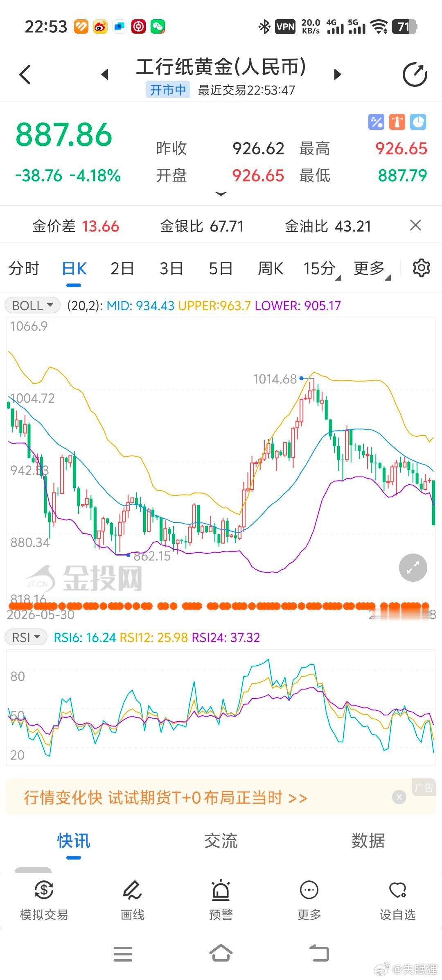The image size is (442, 980).
Task: Open Android recent apps menu button
Action: pyautogui.click(x=123, y=954)
